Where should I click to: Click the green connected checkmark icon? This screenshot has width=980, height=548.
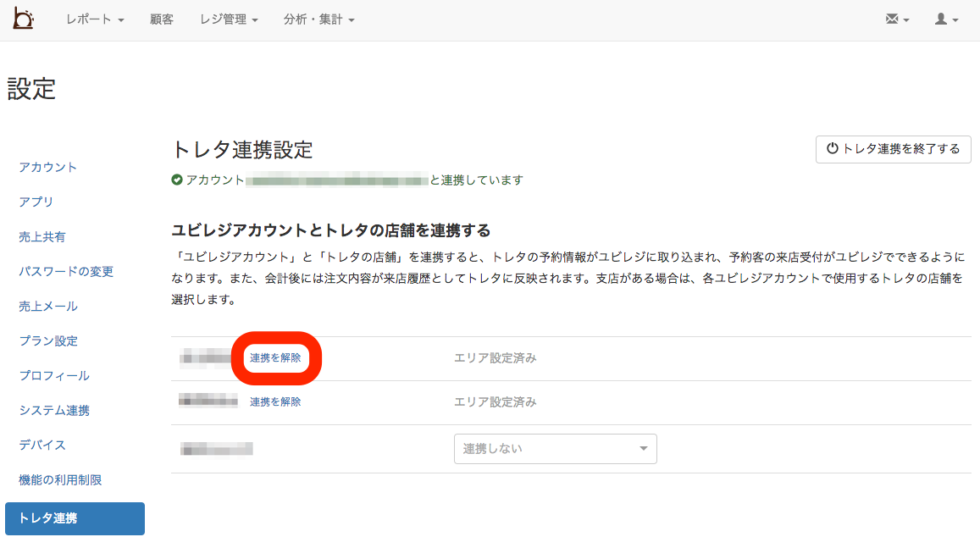point(177,180)
